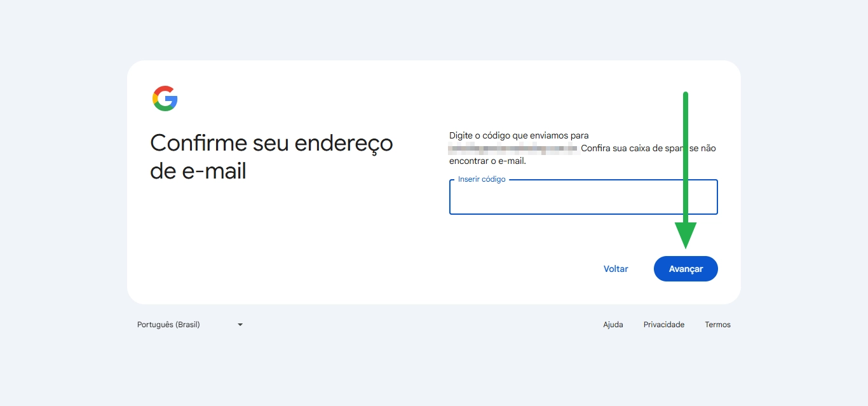Open the Privacidade page
868x406 pixels.
click(x=663, y=324)
